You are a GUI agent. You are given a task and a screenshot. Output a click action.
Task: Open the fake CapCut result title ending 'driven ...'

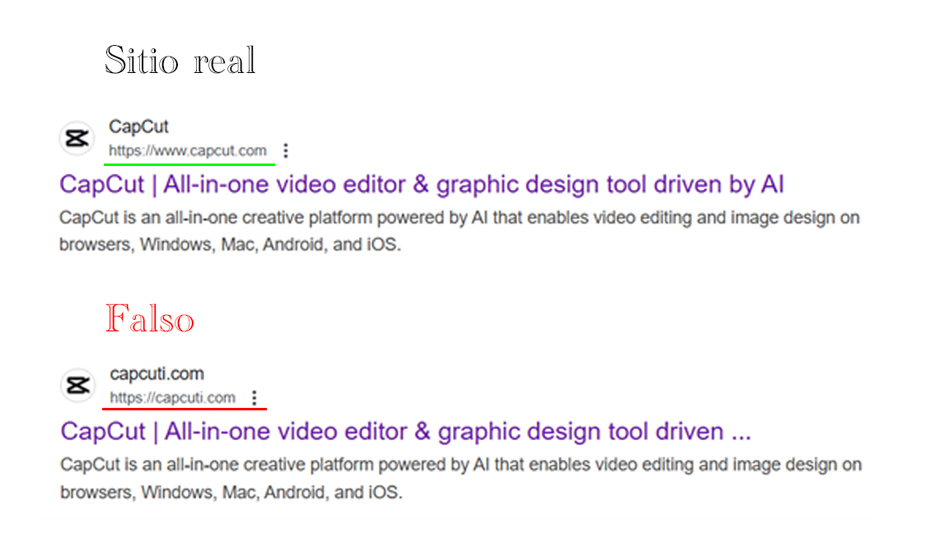tap(405, 431)
